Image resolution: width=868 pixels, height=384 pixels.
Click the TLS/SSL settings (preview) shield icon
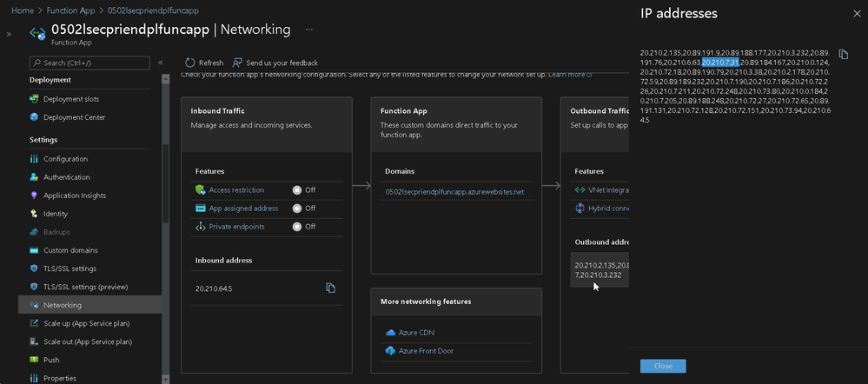34,287
